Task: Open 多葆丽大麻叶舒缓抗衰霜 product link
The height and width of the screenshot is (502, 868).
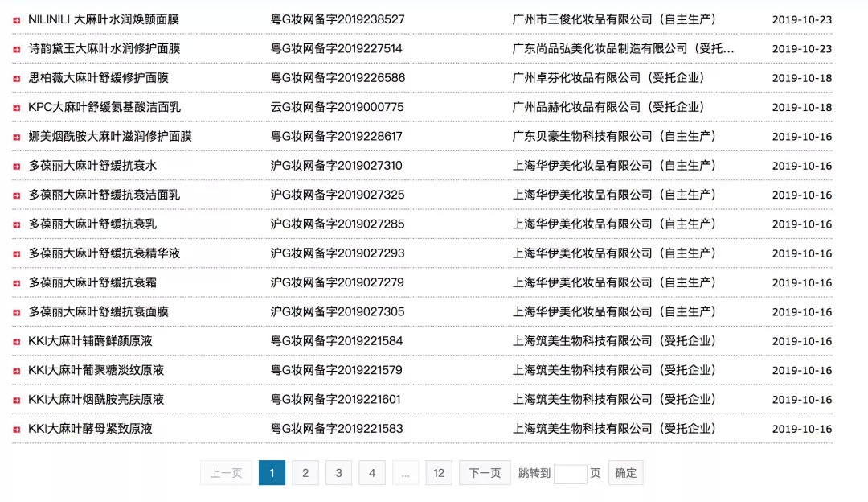Action: click(x=92, y=282)
